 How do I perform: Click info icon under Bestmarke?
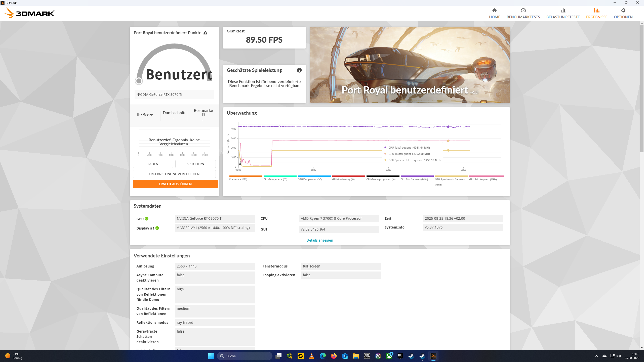(203, 115)
